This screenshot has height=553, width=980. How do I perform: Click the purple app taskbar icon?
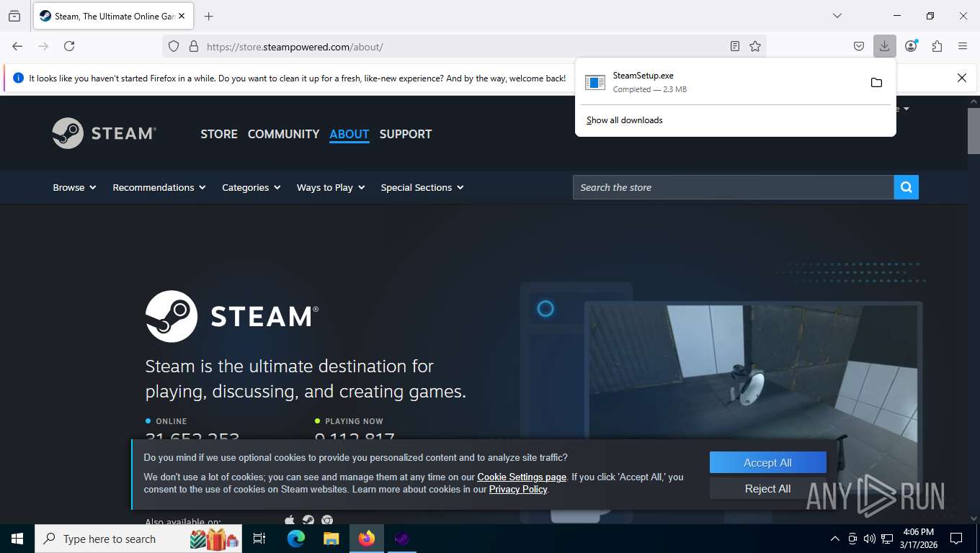point(401,539)
